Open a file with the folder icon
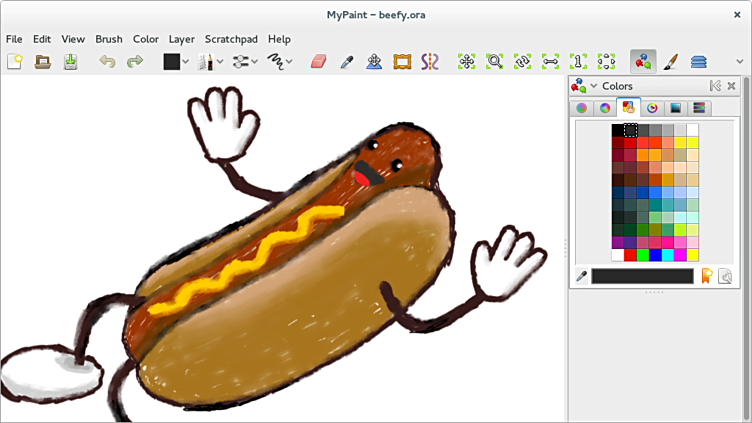Screen dimensions: 752x423 click(x=43, y=61)
